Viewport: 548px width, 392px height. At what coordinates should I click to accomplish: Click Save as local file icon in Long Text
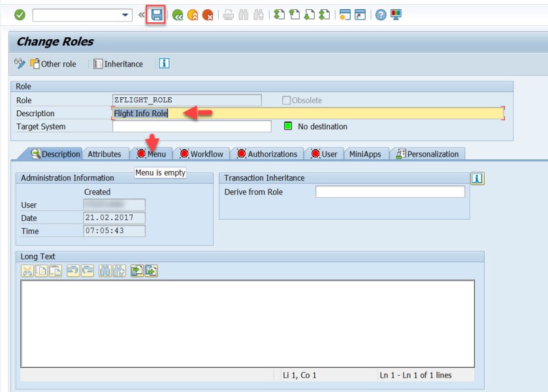(152, 270)
